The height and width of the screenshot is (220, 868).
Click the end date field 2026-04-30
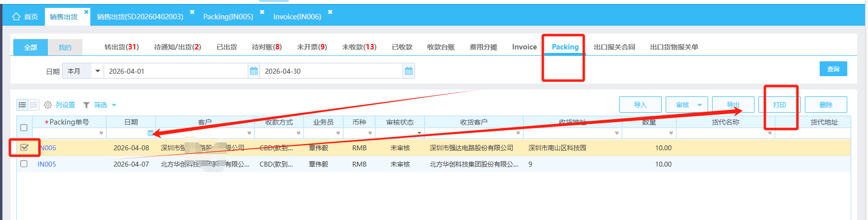(331, 71)
